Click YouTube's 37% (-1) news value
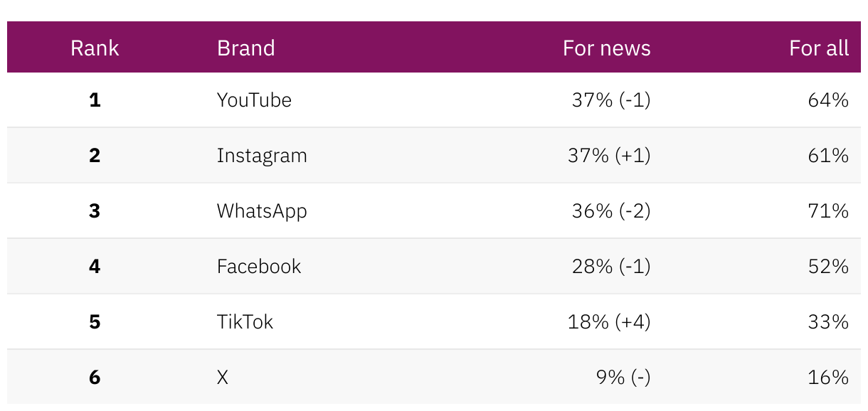 tap(611, 100)
